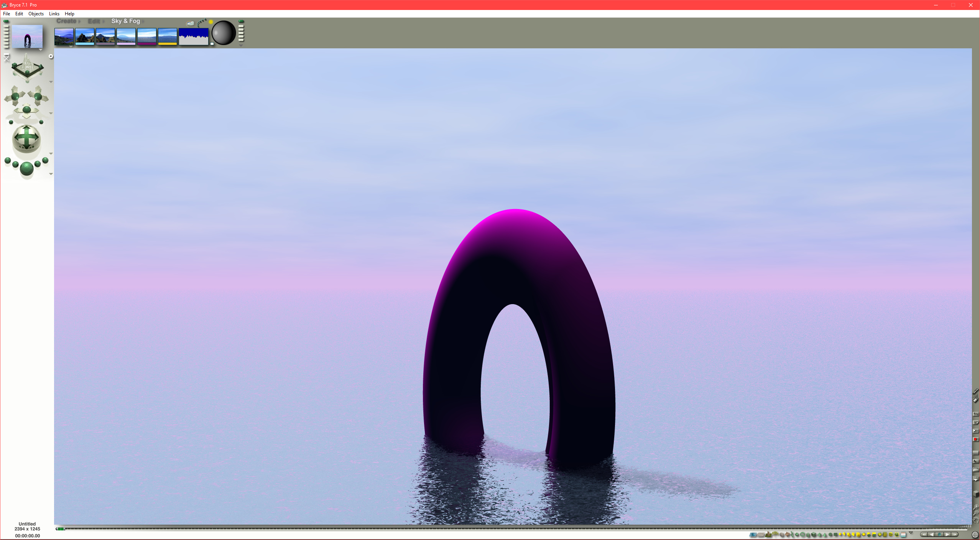Select the pan hand tool

click(976, 520)
